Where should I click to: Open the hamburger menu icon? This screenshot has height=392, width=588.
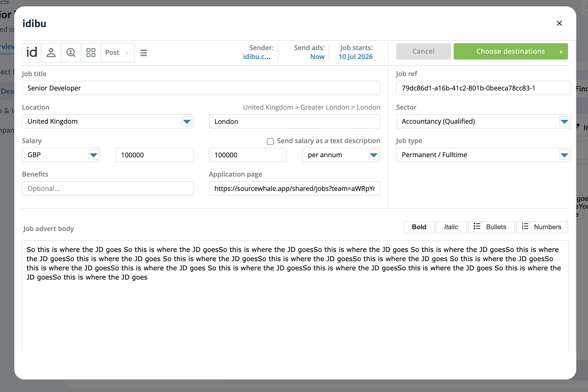coord(144,53)
